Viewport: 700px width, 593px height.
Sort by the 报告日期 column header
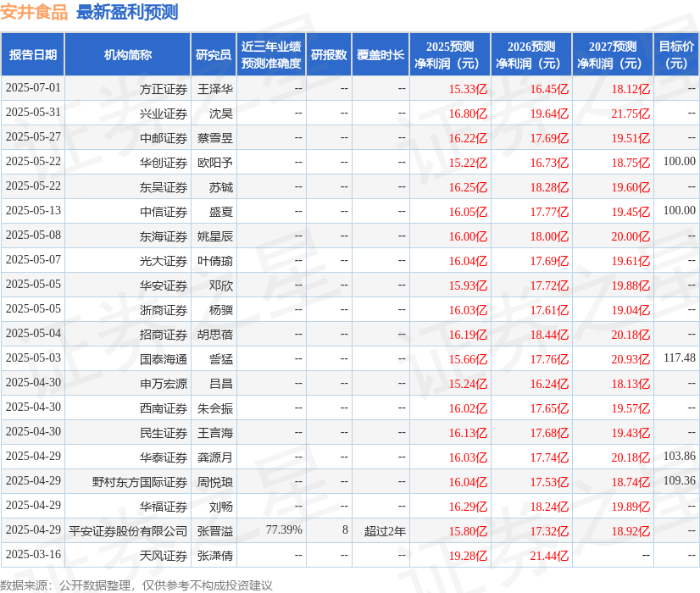coord(34,53)
